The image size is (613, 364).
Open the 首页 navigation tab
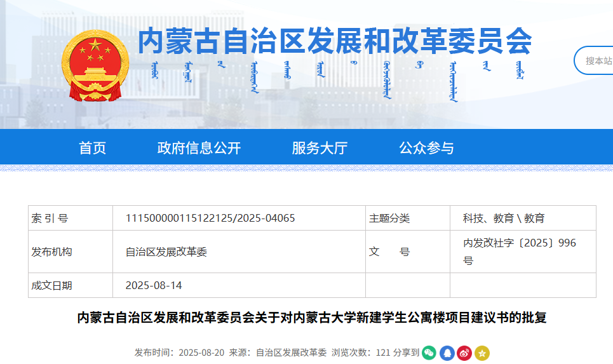(92, 148)
